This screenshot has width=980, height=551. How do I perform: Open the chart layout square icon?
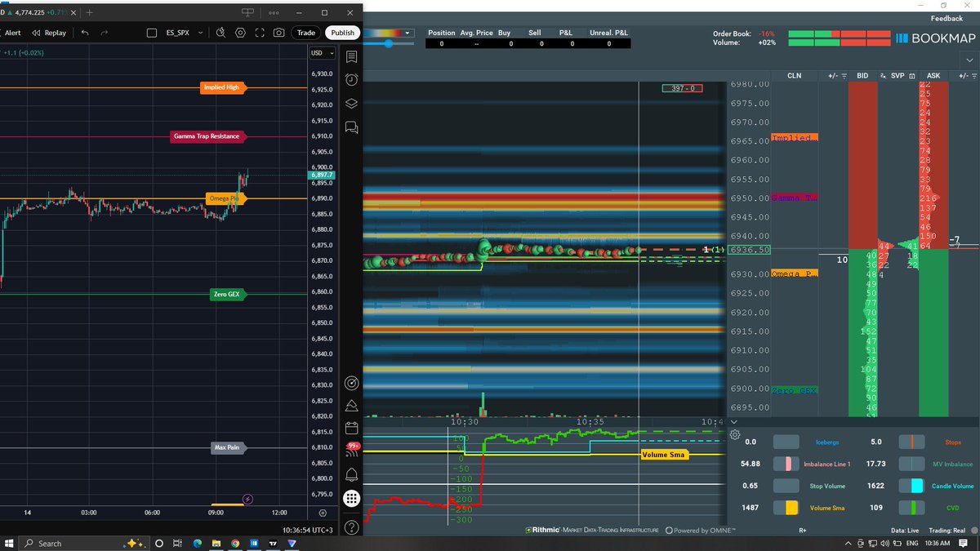[152, 33]
